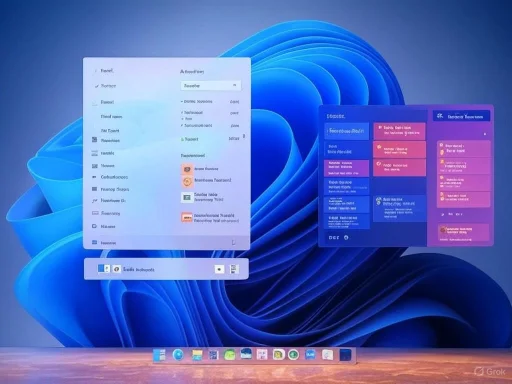Screen dimensions: 512x384
Task: Click the orange square app icon with dark glyph
Action: pos(187,169)
